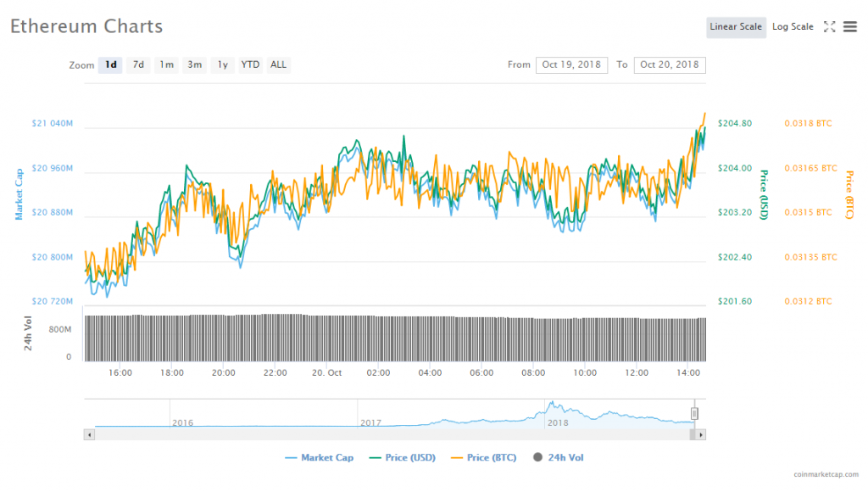Edit the To date field
Screen dimensions: 868x492
tap(670, 65)
